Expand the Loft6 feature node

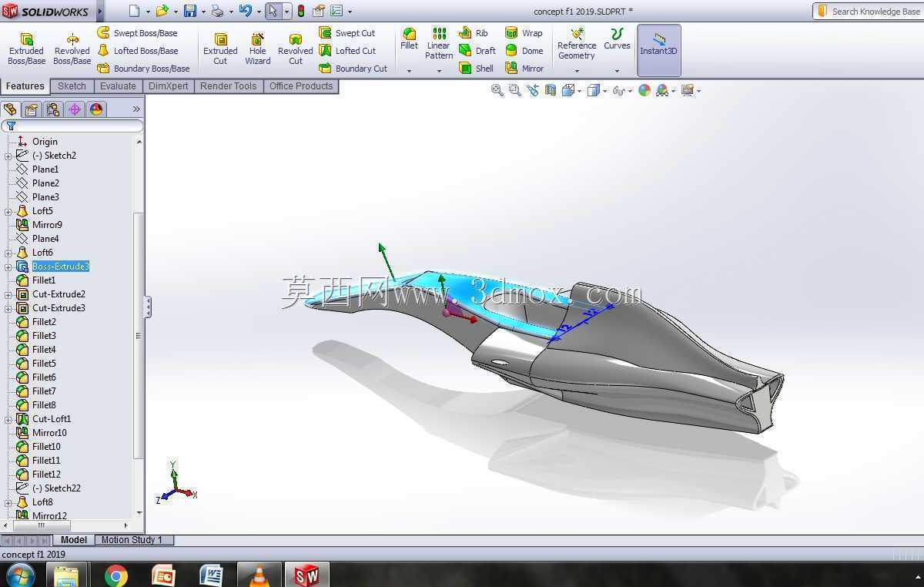(x=8, y=253)
